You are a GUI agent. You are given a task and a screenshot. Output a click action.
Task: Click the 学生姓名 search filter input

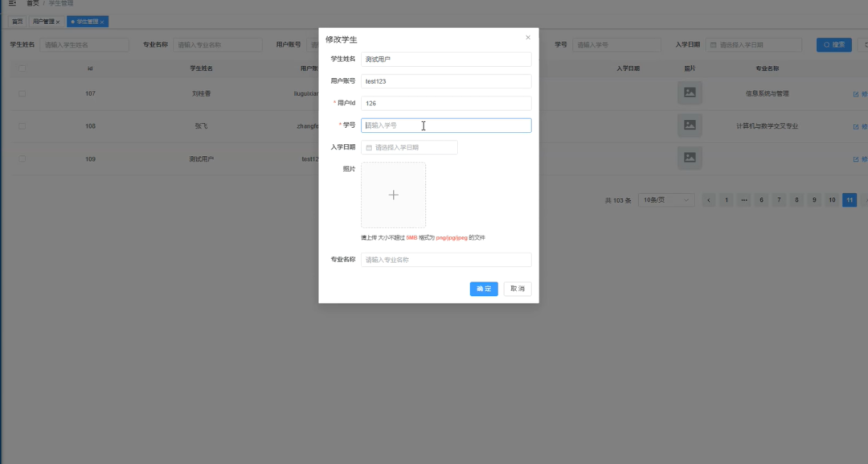pyautogui.click(x=84, y=45)
